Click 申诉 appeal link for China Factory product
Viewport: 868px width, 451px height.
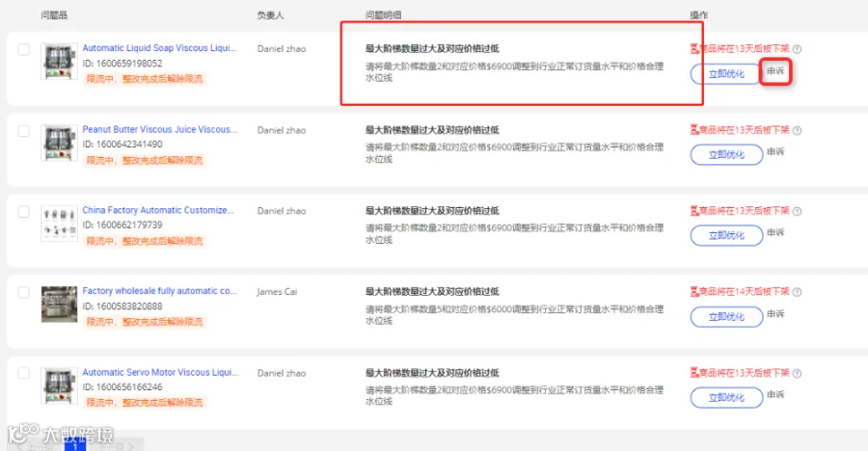click(x=775, y=232)
